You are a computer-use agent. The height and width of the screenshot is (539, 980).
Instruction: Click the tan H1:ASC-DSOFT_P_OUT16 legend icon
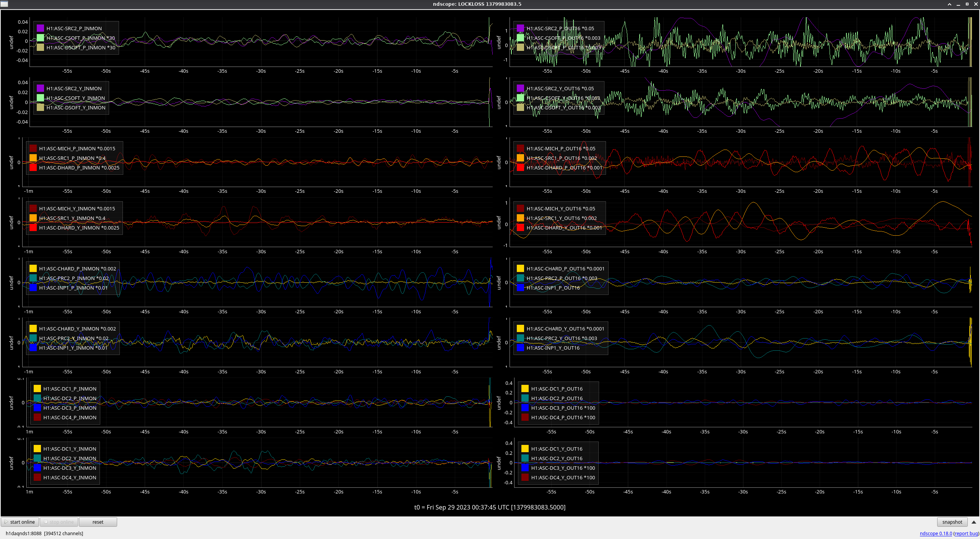point(520,47)
